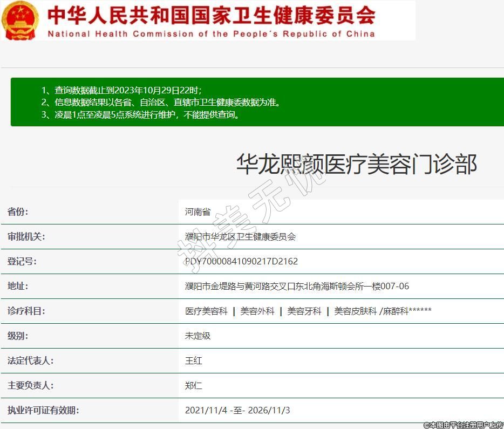Click the province value 河南省
Screen dimensions: 504x429
pyautogui.click(x=197, y=212)
